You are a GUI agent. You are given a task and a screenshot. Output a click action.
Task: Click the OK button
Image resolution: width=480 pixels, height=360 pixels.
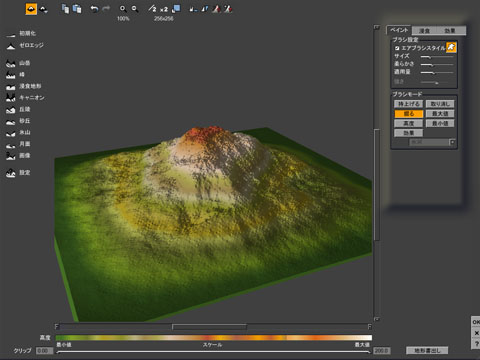coord(476,322)
